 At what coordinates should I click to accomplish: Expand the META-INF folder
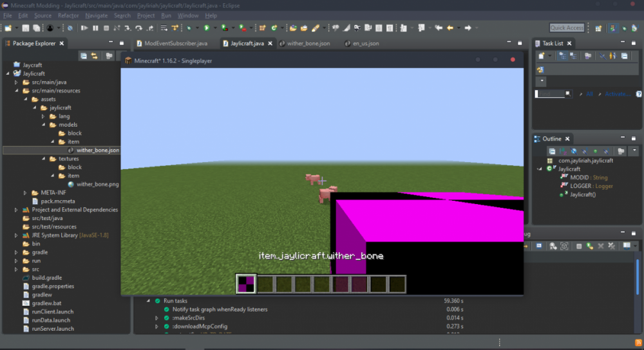point(25,192)
